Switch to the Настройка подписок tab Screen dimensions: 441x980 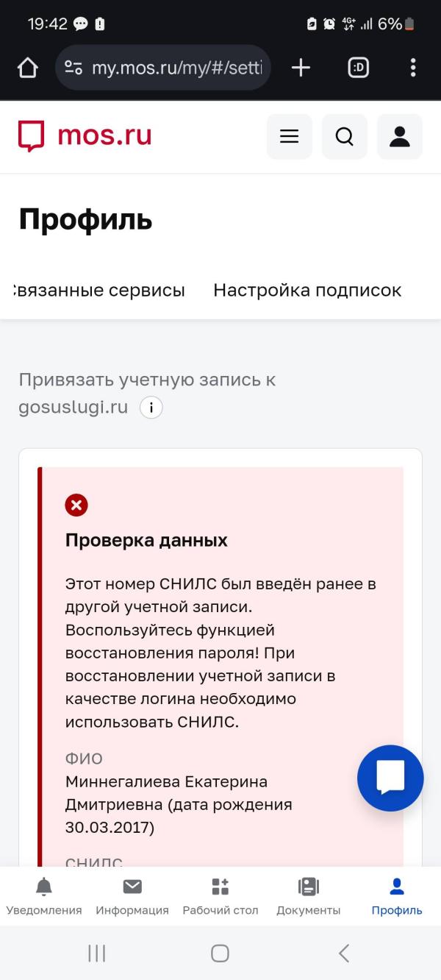point(307,290)
